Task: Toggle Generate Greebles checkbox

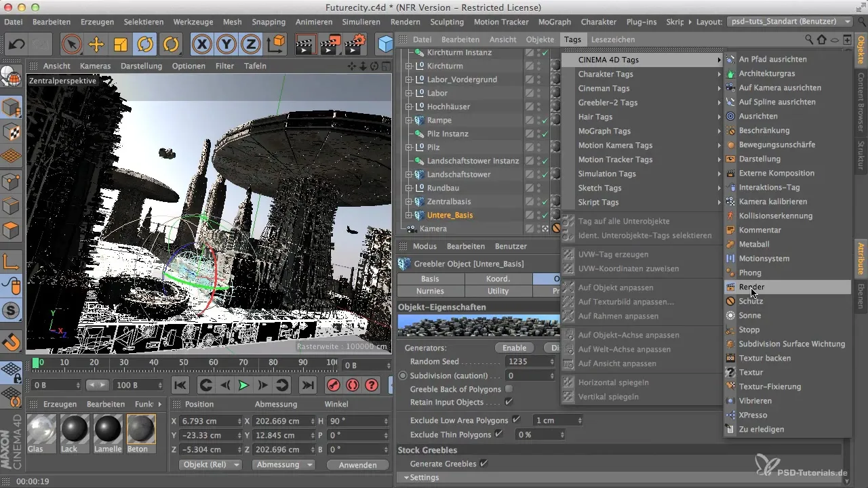Action: [484, 464]
